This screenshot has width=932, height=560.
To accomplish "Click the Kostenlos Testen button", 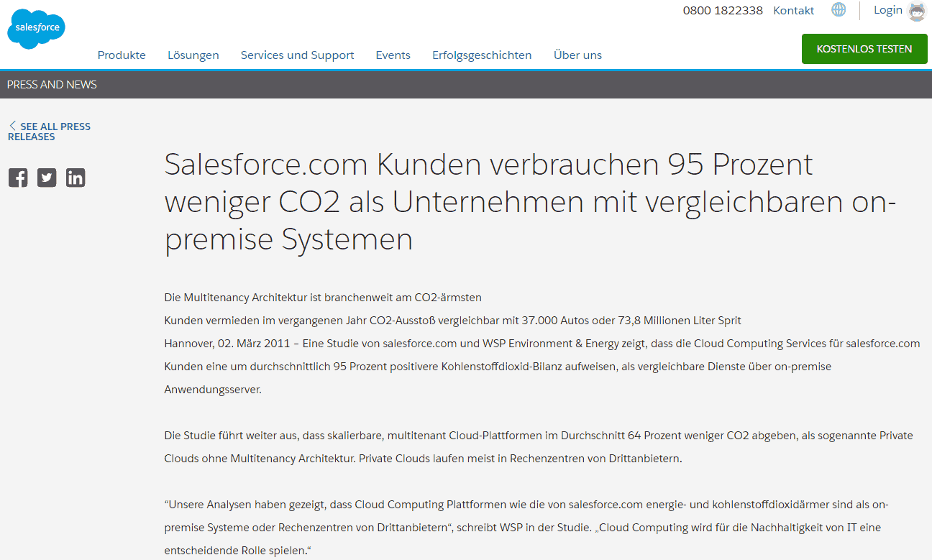I will (x=864, y=49).
